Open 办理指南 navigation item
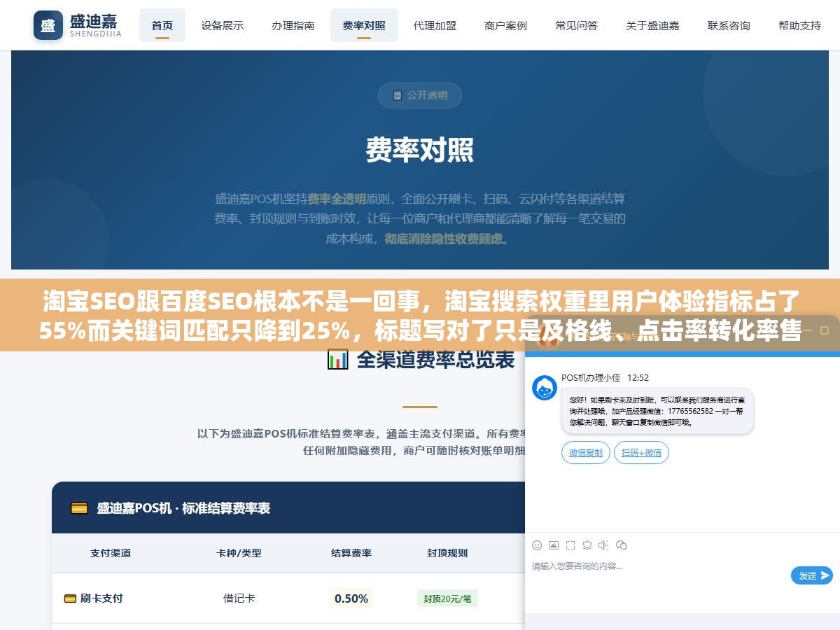840x630 pixels. pos(293,25)
